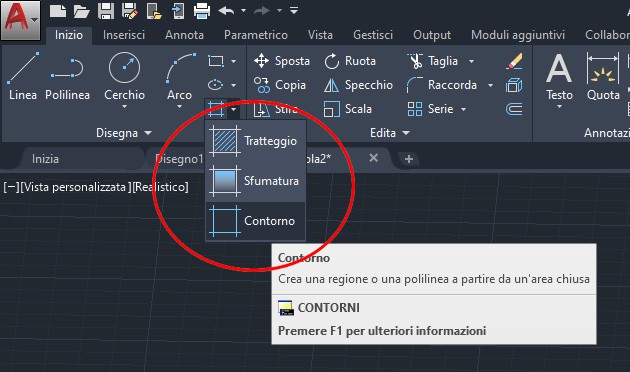Image resolution: width=630 pixels, height=372 pixels.
Task: Click the Undo arrow icon
Action: click(227, 11)
